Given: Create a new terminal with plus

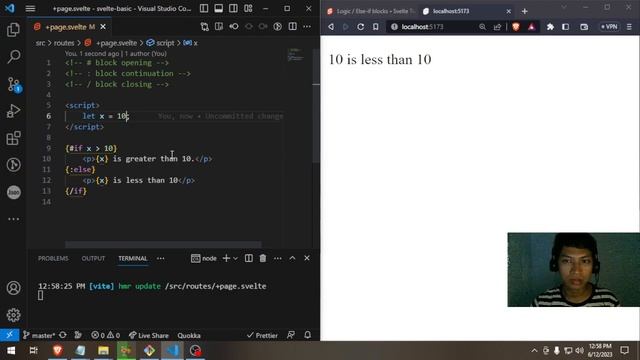Looking at the screenshot, I should tap(226, 258).
